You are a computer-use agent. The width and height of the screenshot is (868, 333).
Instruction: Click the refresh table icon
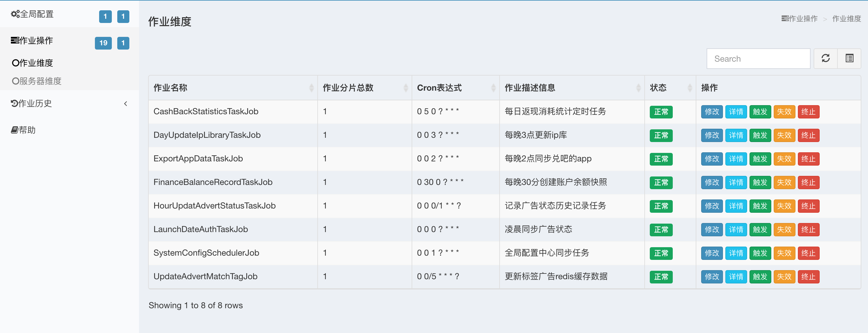[x=825, y=58]
